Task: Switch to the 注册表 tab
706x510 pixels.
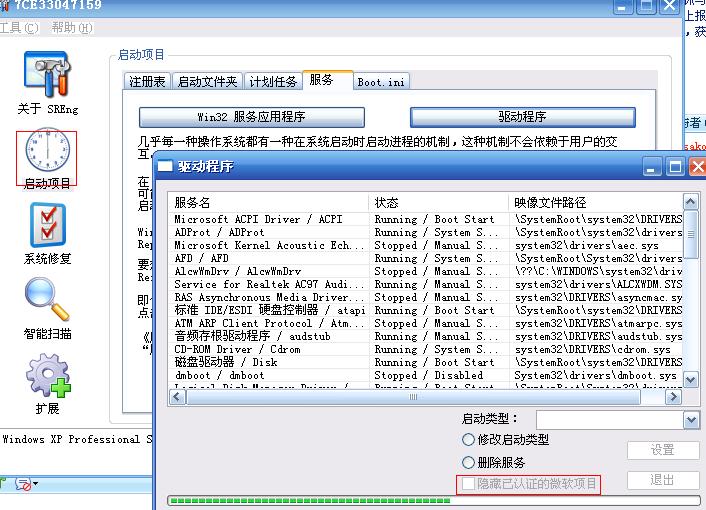Action: [147, 81]
